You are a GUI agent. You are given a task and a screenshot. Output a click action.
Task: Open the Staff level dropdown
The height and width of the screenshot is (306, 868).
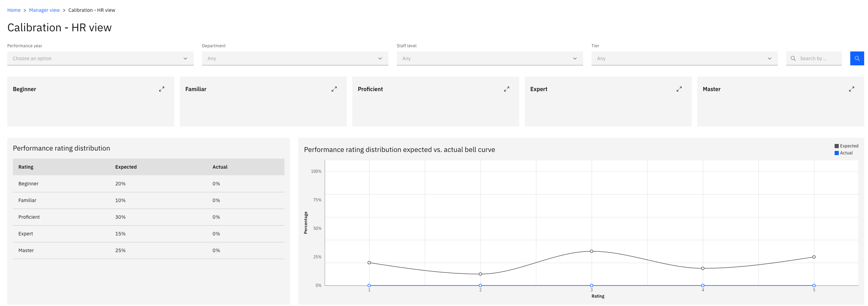[x=490, y=58]
